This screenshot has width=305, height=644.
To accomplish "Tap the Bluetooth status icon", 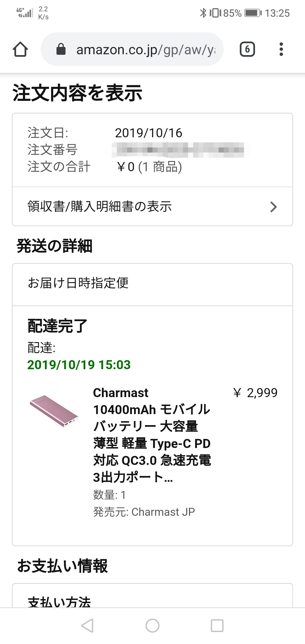I will tap(203, 13).
